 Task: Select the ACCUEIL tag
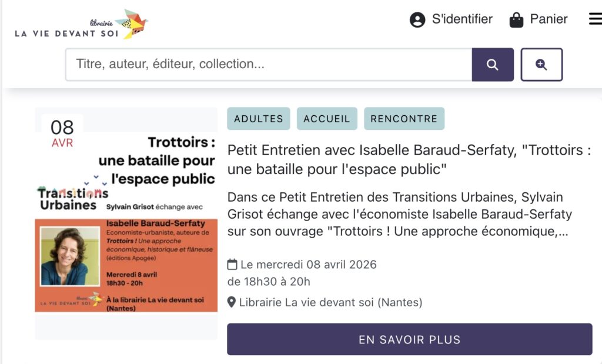pos(327,119)
